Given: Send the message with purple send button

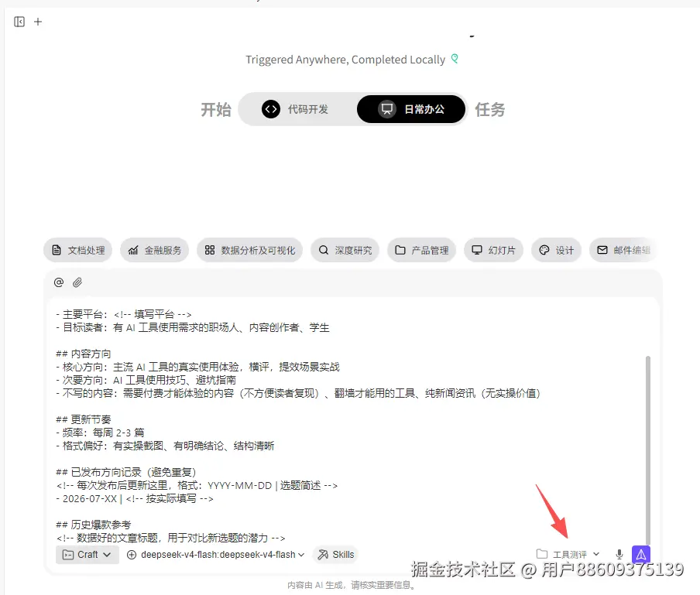Looking at the screenshot, I should tap(641, 555).
